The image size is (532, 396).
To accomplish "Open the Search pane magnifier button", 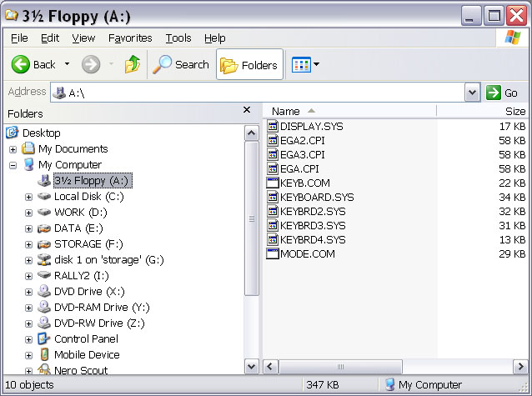I will pyautogui.click(x=180, y=64).
